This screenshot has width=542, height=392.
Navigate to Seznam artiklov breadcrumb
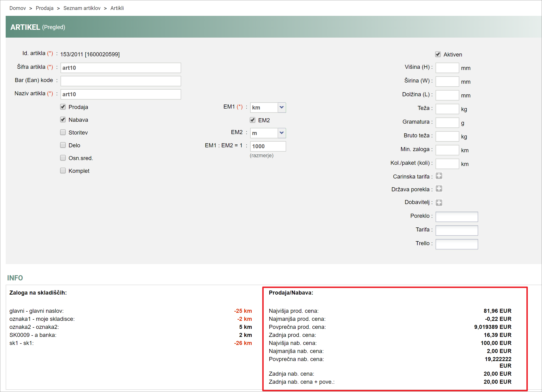pyautogui.click(x=82, y=8)
